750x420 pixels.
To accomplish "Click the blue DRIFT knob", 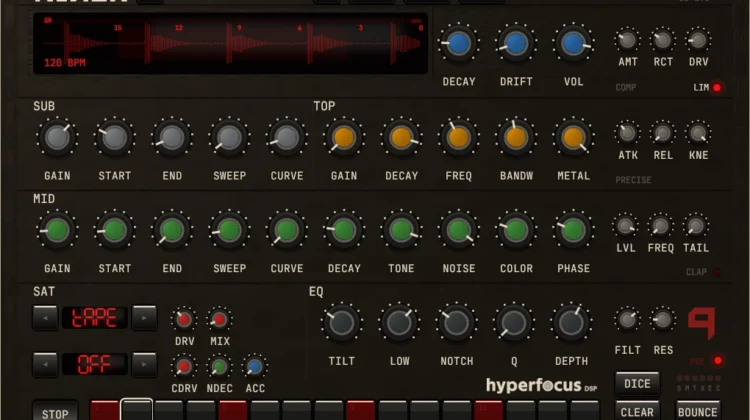I will coord(516,43).
